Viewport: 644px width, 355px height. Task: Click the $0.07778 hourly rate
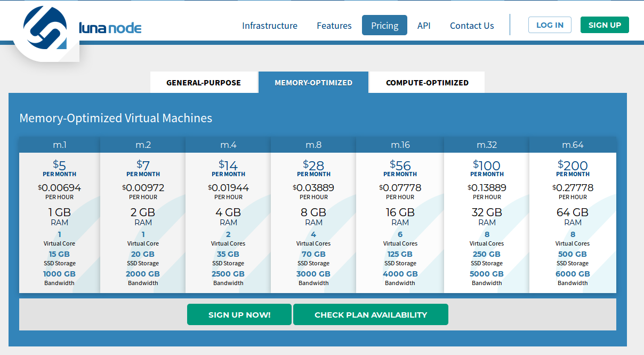(400, 188)
